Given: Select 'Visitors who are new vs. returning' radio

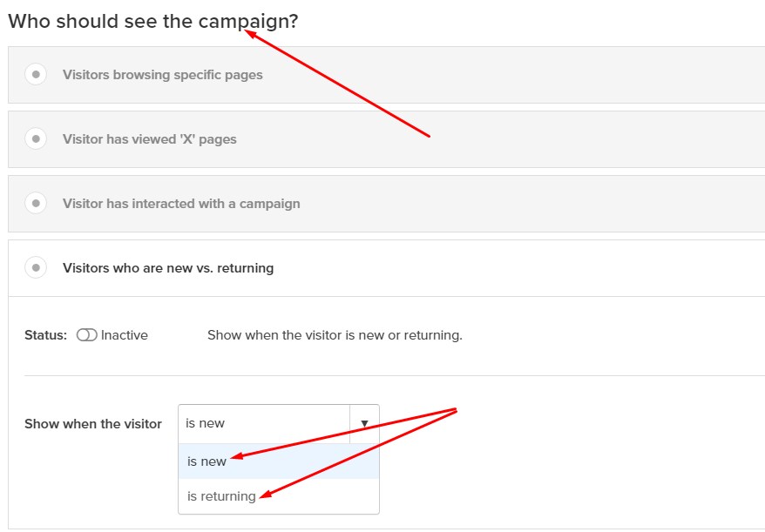Looking at the screenshot, I should pyautogui.click(x=36, y=267).
